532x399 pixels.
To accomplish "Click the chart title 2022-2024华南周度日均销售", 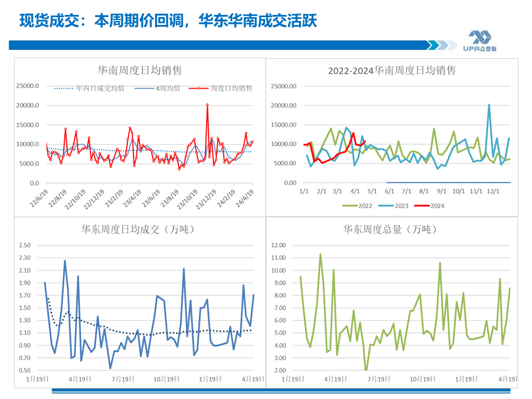I will click(x=392, y=70).
